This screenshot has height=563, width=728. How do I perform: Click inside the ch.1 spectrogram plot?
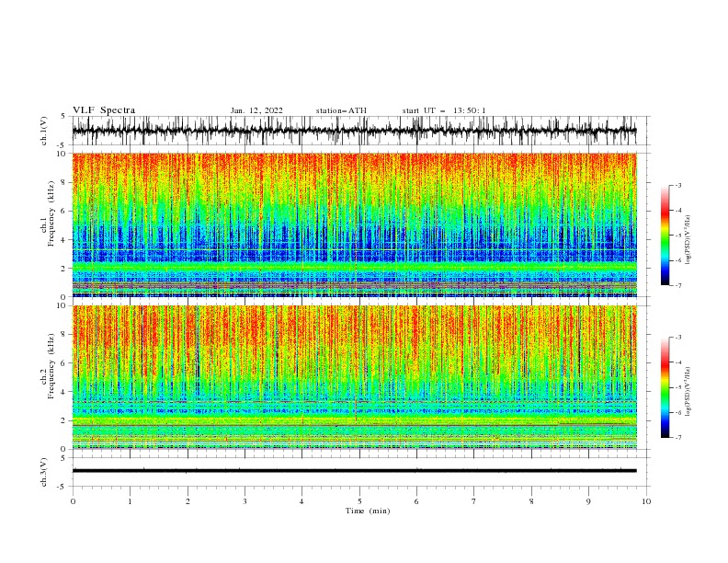354,224
